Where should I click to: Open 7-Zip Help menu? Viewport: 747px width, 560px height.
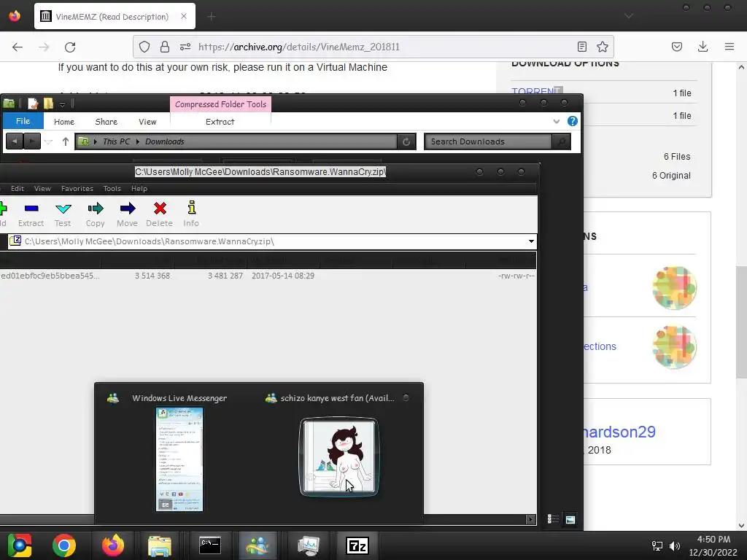(139, 189)
